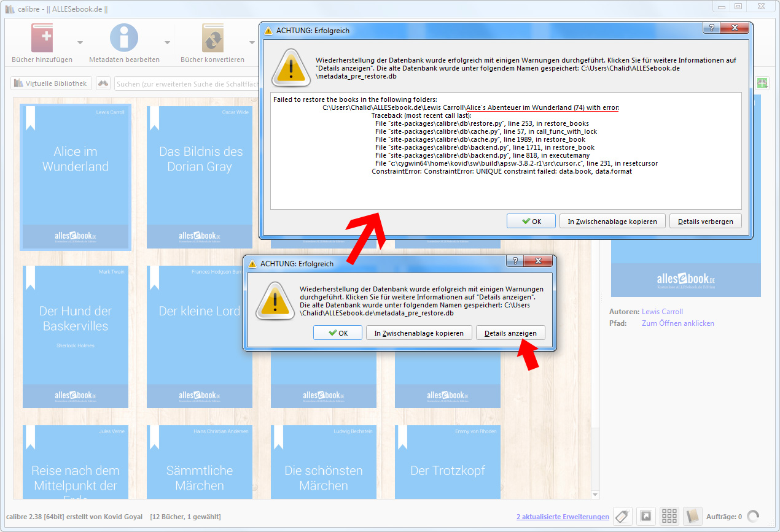
Task: Toggle the tag browser icon in status bar
Action: [622, 517]
